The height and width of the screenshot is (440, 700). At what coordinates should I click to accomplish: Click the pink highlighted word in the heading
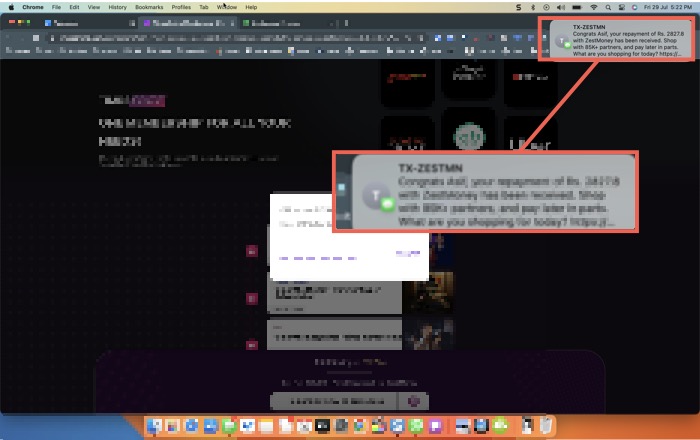147,101
